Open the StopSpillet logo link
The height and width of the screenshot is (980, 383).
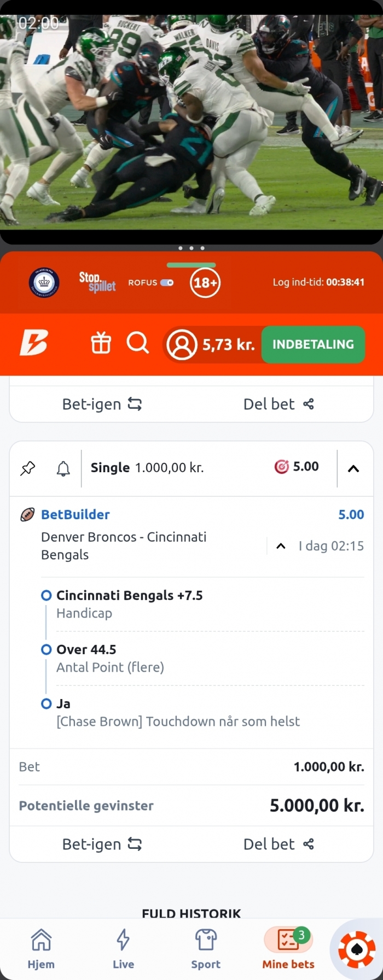tap(97, 282)
